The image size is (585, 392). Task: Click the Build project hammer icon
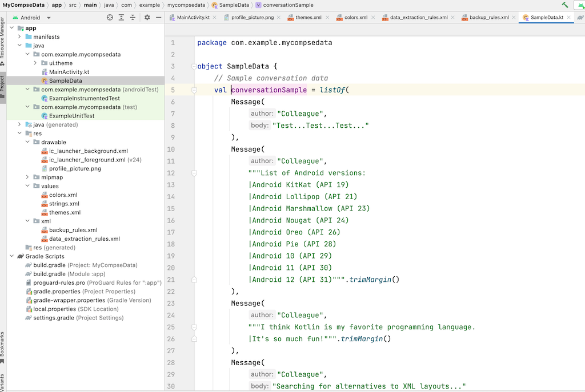click(x=565, y=5)
